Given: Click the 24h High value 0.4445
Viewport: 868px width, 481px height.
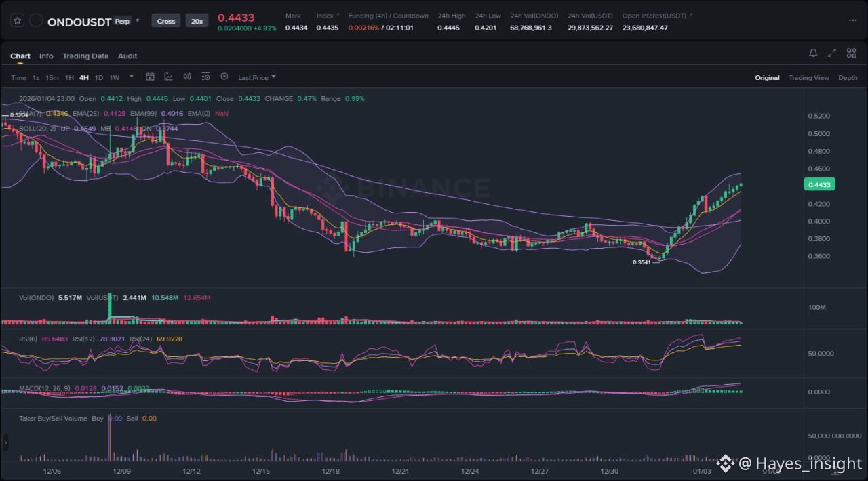Looking at the screenshot, I should click(x=448, y=28).
